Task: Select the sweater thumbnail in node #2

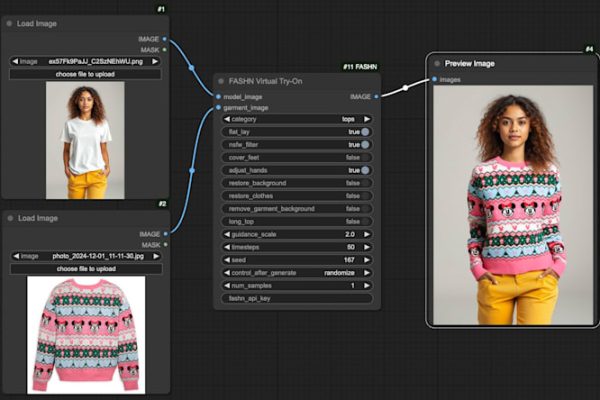Action: [86, 335]
